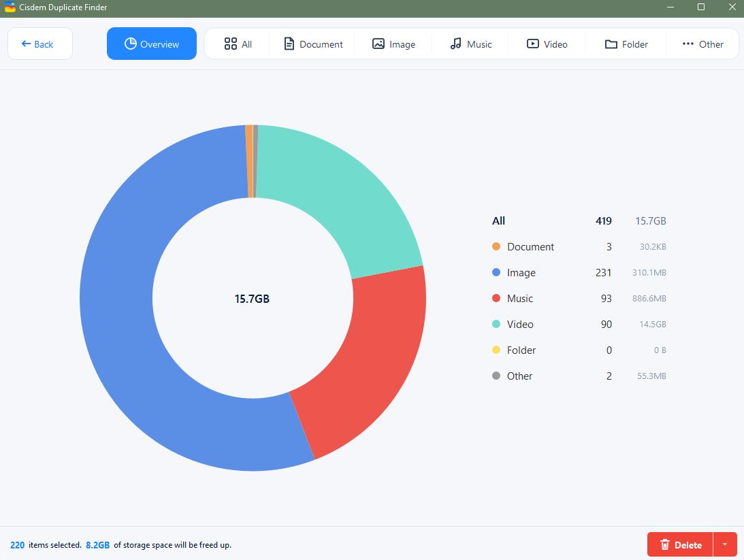
Task: Select the Video legend label
Action: point(520,325)
